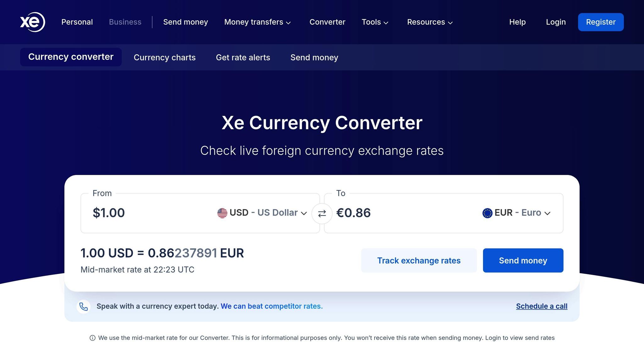
Task: Expand the Money transfers dropdown
Action: [x=258, y=22]
